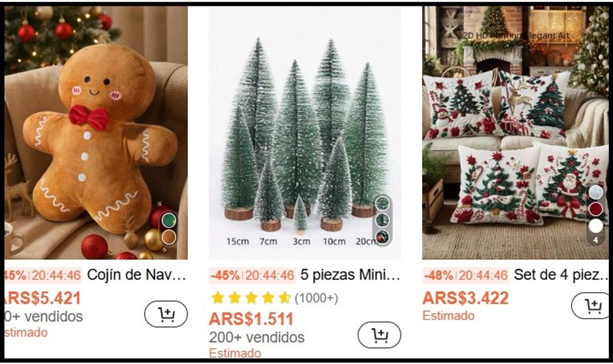Open Christmas pillow covers product image

516,132
